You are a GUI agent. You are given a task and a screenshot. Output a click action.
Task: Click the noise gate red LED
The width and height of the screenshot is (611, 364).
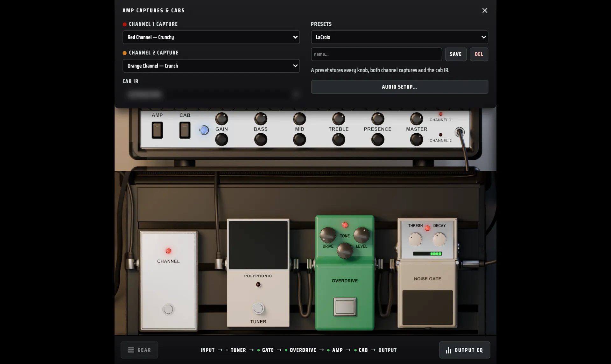pyautogui.click(x=427, y=228)
